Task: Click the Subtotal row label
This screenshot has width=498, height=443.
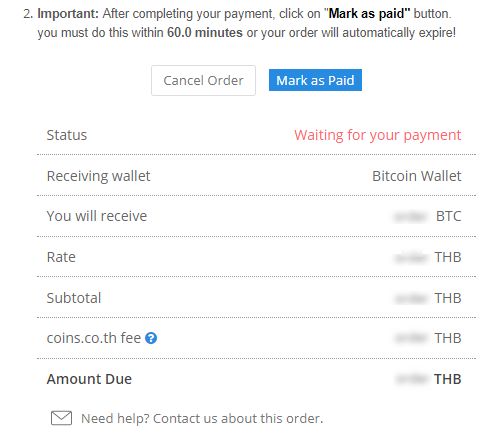Action: click(74, 298)
